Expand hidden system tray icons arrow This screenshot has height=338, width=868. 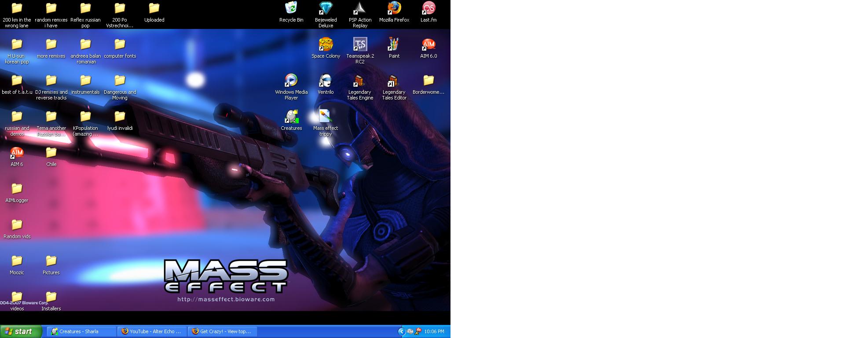click(401, 331)
